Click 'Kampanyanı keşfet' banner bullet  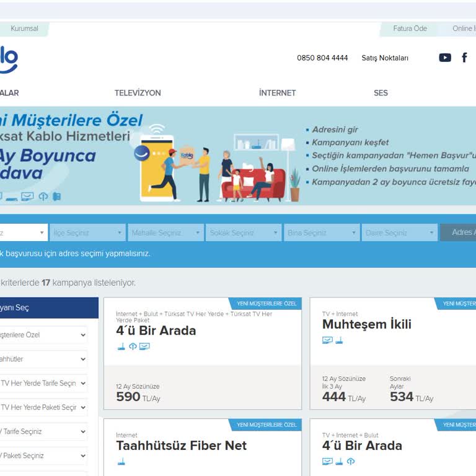pos(350,143)
